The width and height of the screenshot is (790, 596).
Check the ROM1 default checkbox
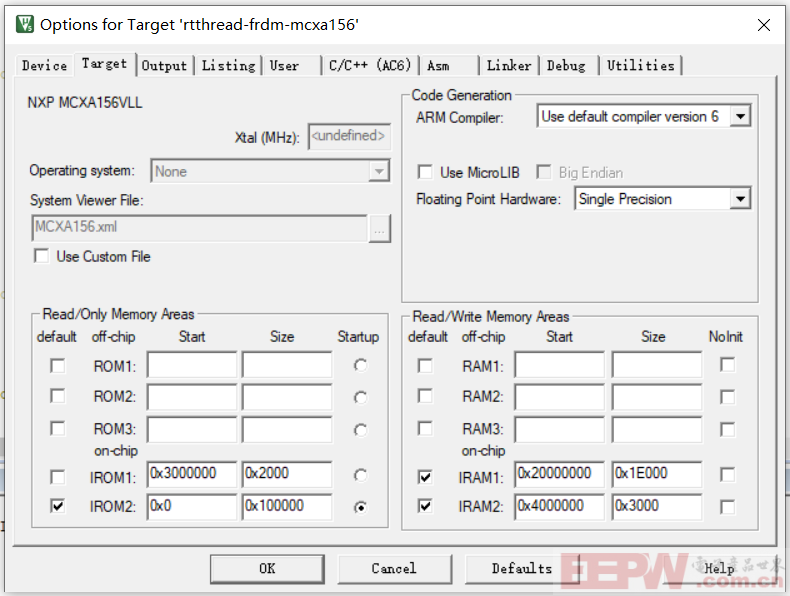click(x=57, y=365)
